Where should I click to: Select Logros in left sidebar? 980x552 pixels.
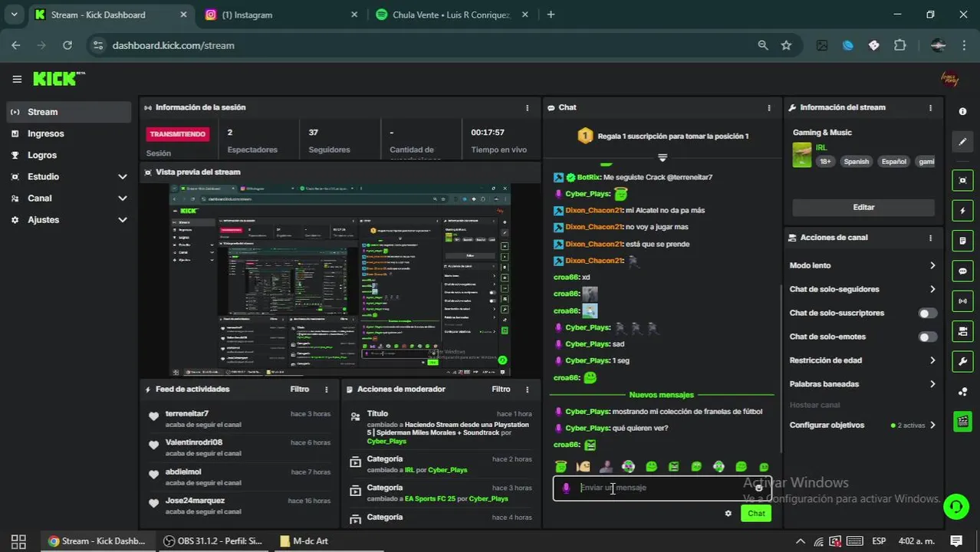[x=69, y=155]
